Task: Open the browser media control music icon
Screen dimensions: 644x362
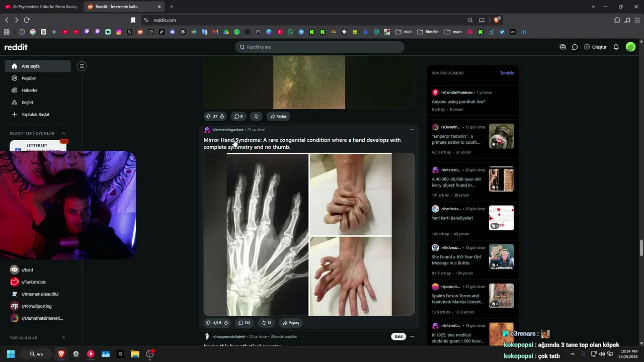Action: 627,20
